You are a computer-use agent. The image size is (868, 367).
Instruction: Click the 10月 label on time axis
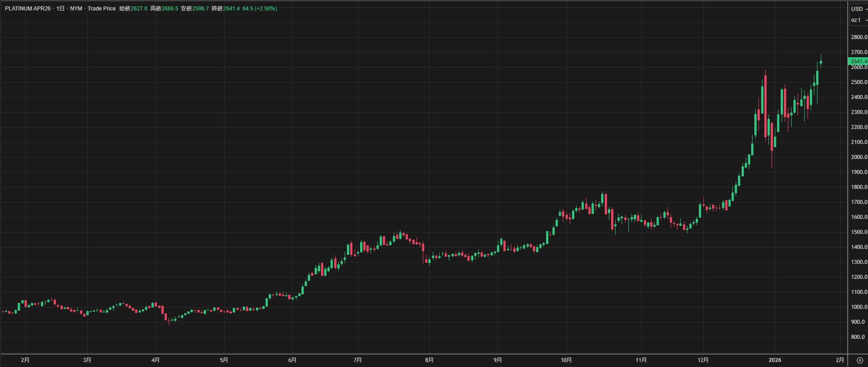566,360
